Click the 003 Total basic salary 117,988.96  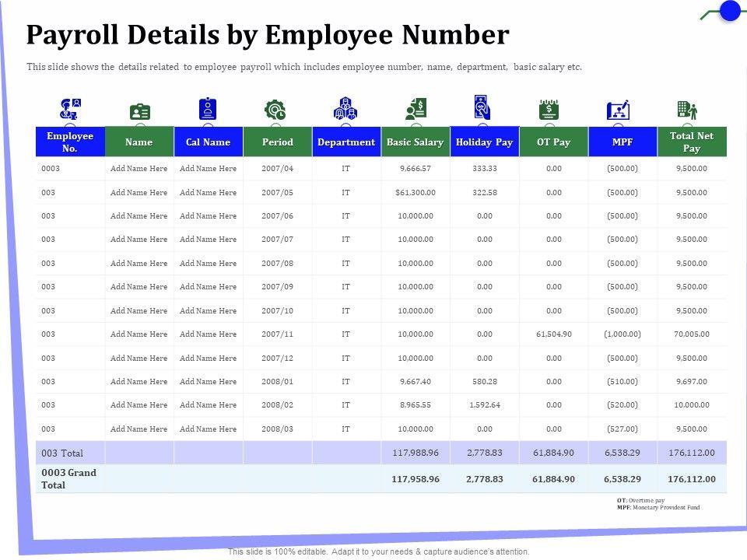click(x=416, y=453)
